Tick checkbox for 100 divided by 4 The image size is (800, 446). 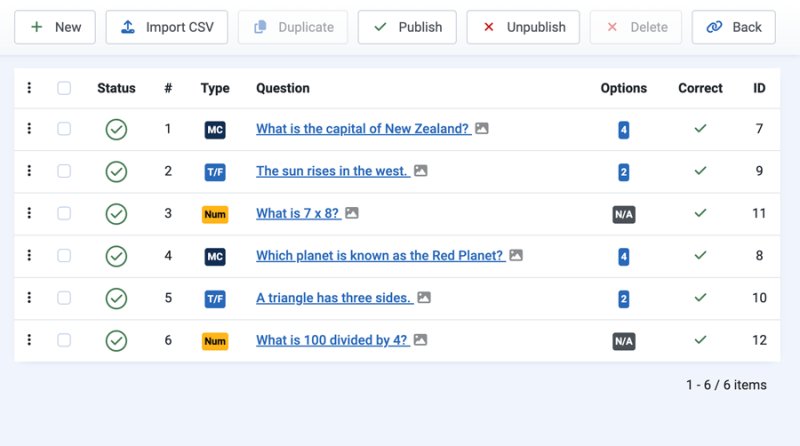pos(64,340)
